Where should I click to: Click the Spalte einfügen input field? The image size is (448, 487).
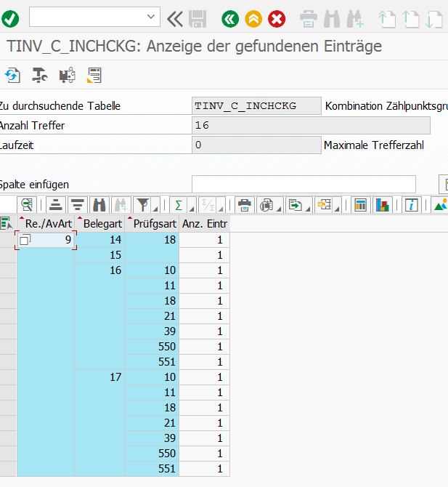[x=303, y=184]
